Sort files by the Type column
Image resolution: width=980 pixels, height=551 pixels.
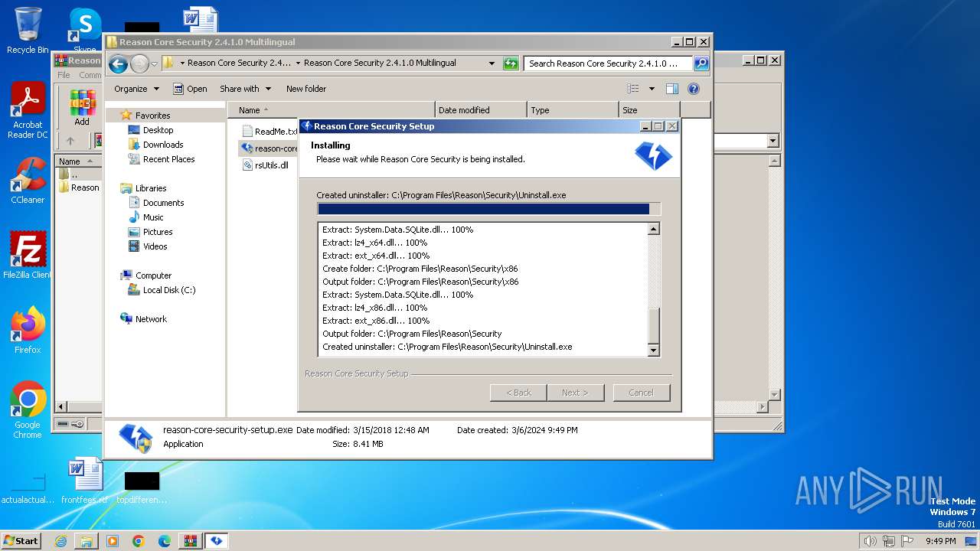[x=573, y=110]
